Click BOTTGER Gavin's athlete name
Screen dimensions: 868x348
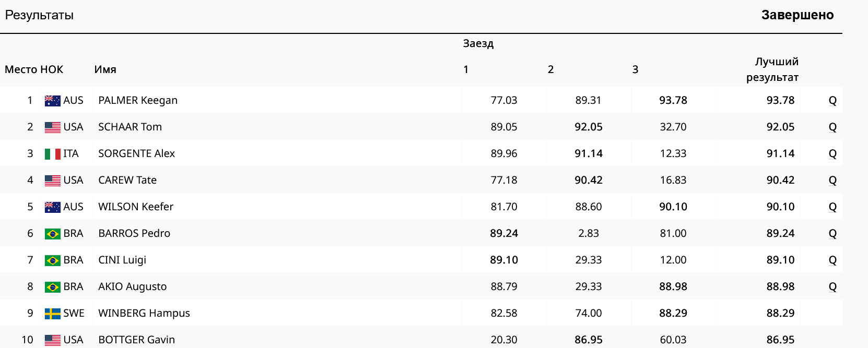tap(137, 340)
